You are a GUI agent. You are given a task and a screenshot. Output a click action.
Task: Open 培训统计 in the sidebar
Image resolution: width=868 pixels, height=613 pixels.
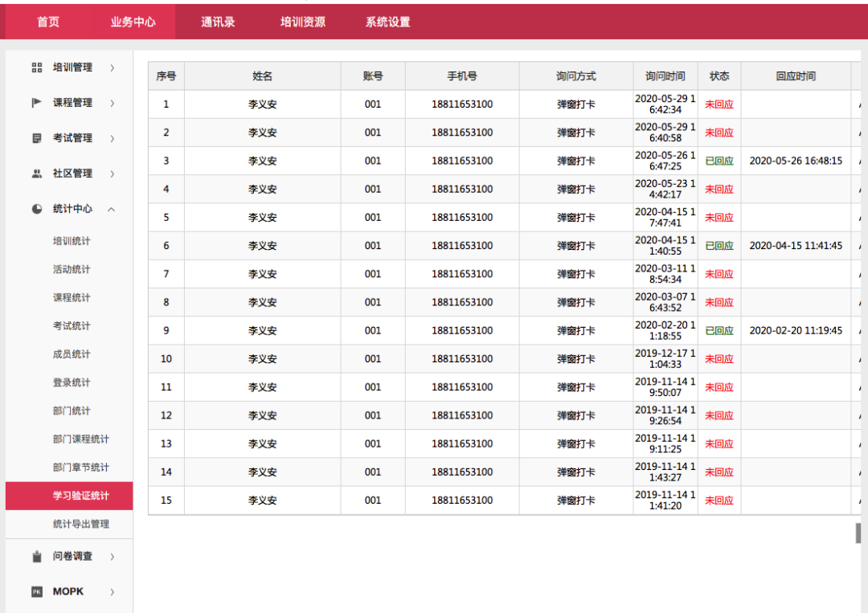[72, 241]
